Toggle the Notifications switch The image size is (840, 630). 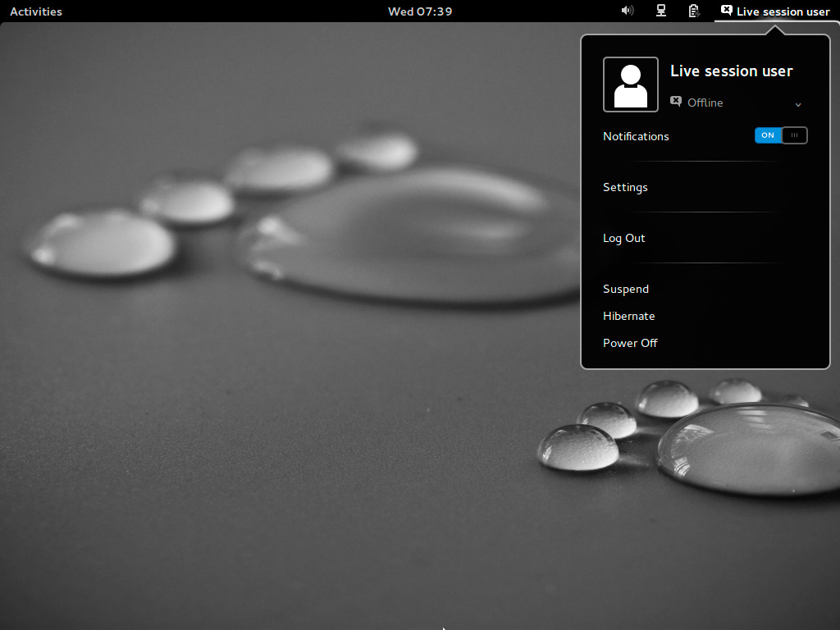pos(781,135)
